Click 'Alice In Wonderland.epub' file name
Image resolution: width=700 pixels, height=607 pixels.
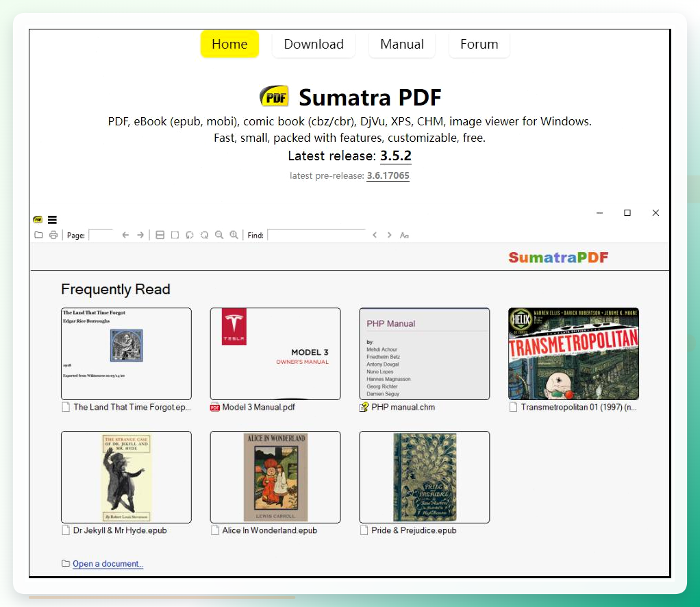[270, 530]
